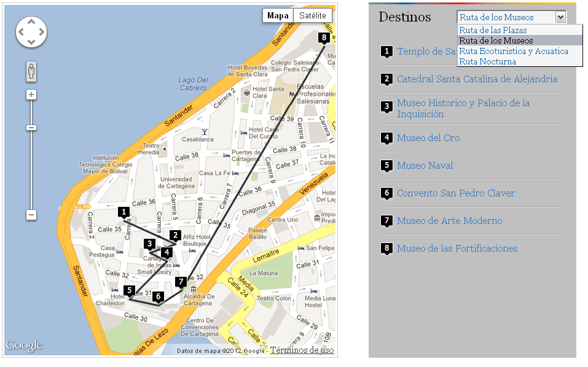Viewport: 588px width, 367px height.
Task: Click the map pan navigation control
Action: pos(31,33)
